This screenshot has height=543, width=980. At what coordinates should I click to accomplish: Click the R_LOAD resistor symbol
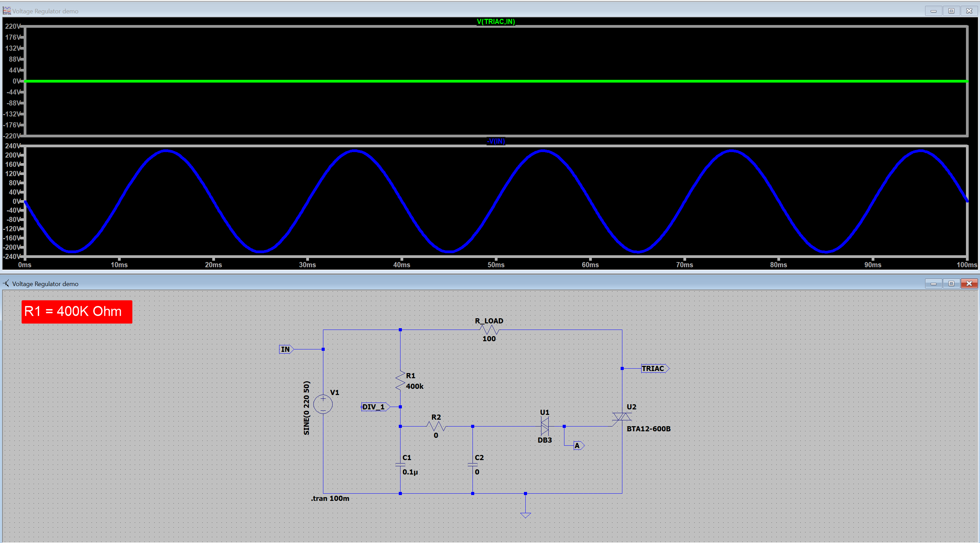point(489,330)
